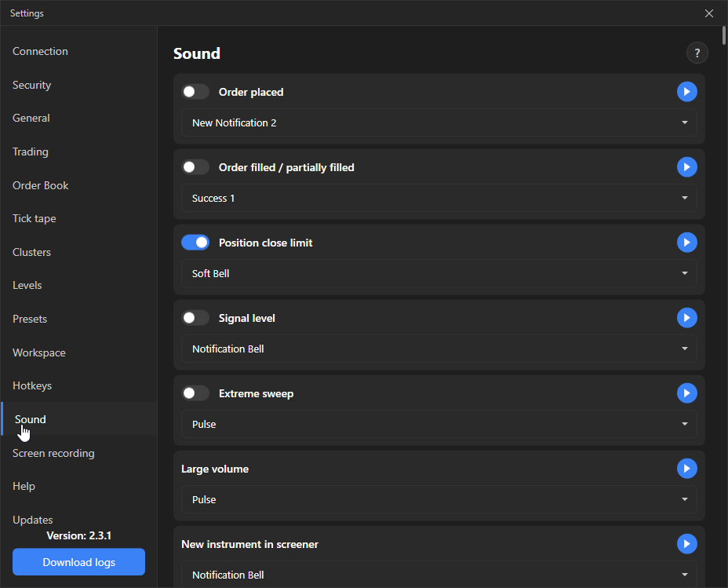This screenshot has width=728, height=588.
Task: Expand the Large volume Pulse dropdown
Action: point(439,499)
